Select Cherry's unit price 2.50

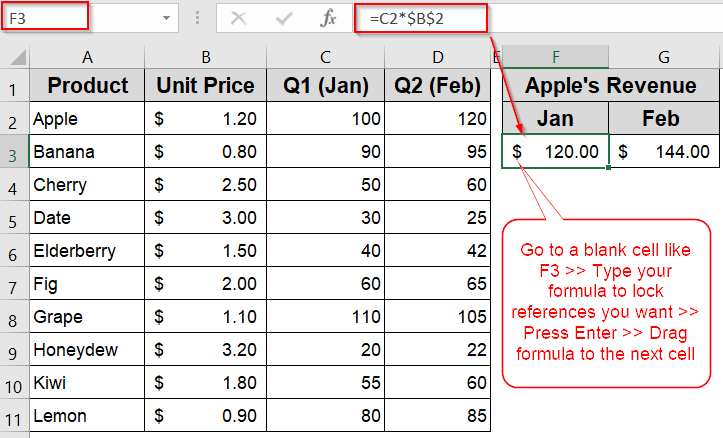click(206, 184)
